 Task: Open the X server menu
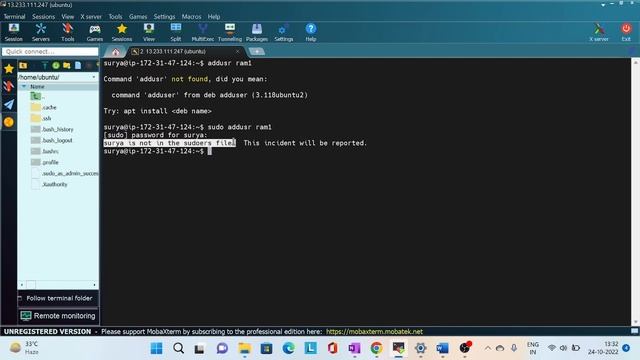tap(91, 17)
